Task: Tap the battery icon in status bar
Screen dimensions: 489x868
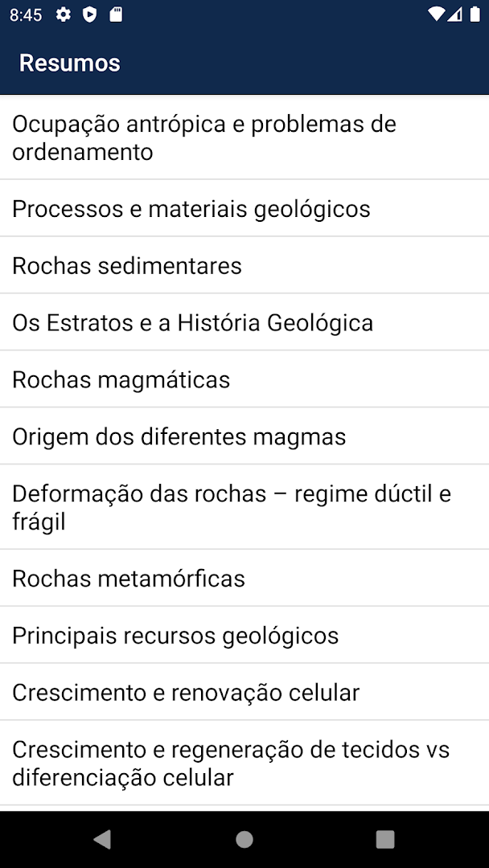Action: tap(476, 13)
